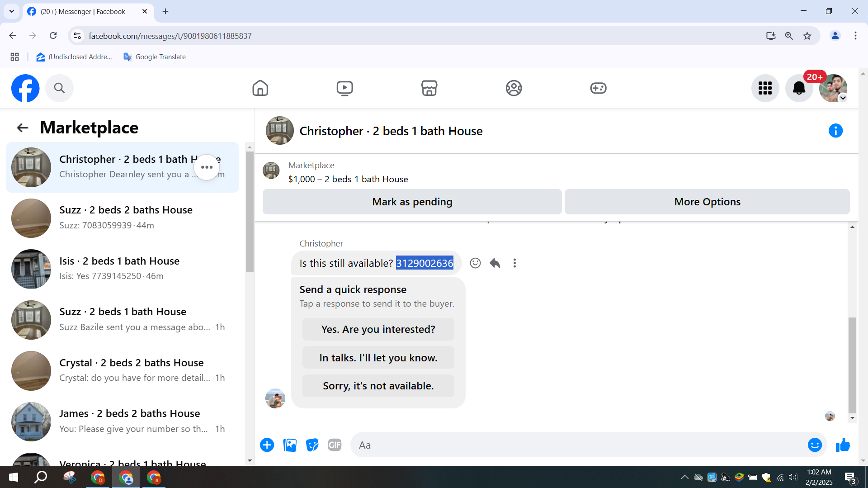Open the Facebook Video tab icon
Screen dimensions: 868x488
point(344,88)
